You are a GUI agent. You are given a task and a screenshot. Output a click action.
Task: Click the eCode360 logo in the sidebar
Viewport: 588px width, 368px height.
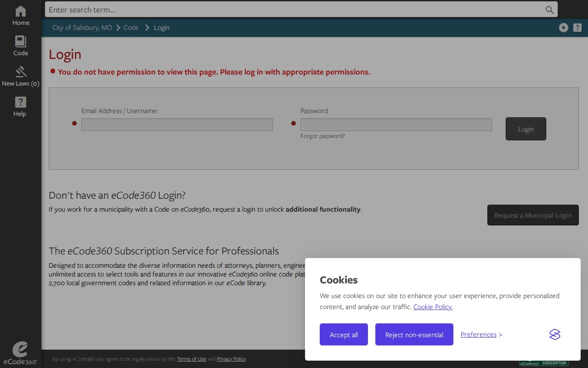[20, 353]
